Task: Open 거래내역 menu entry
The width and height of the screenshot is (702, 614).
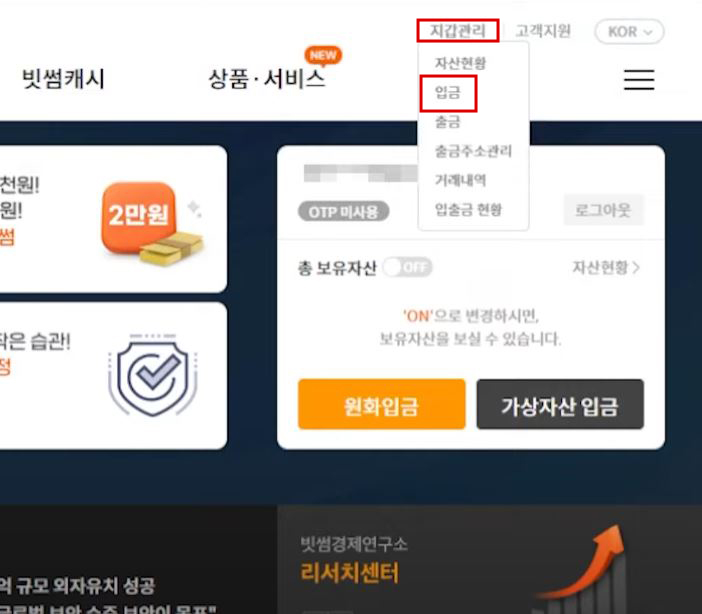Action: point(460,180)
